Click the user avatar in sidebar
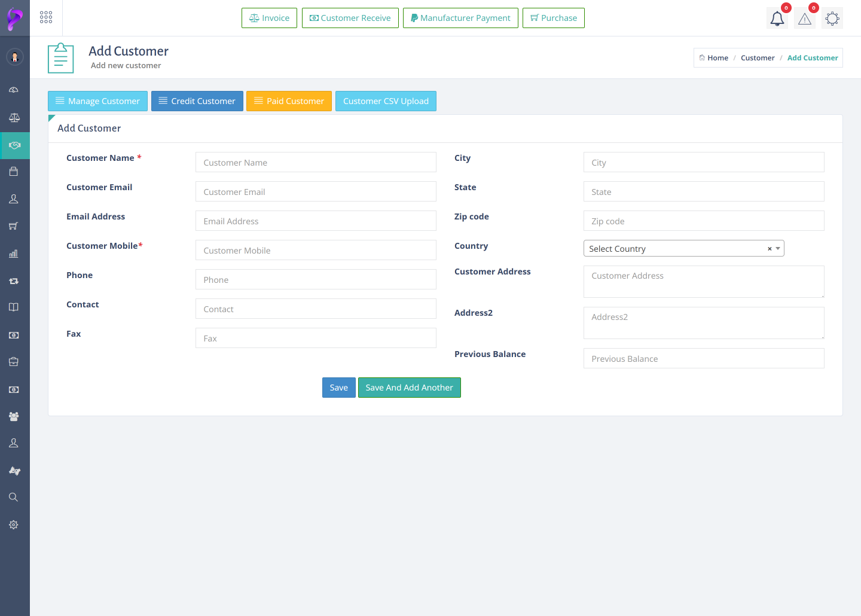 point(15,57)
